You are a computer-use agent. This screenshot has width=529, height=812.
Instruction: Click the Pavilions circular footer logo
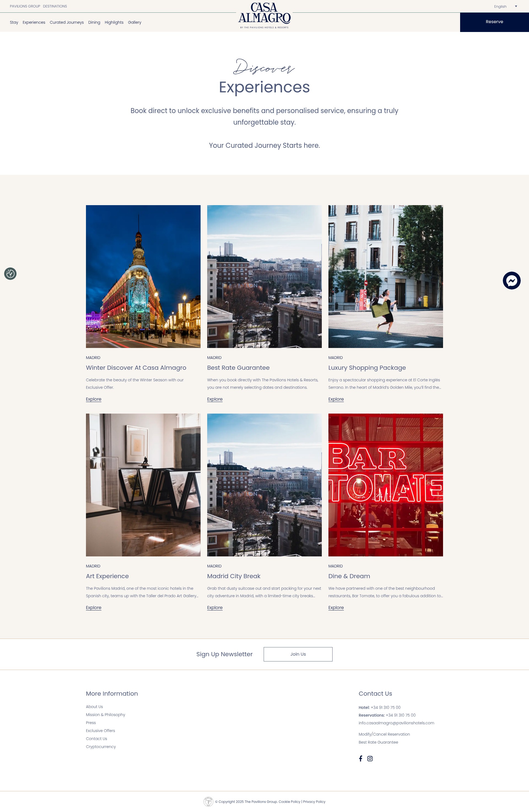point(208,802)
